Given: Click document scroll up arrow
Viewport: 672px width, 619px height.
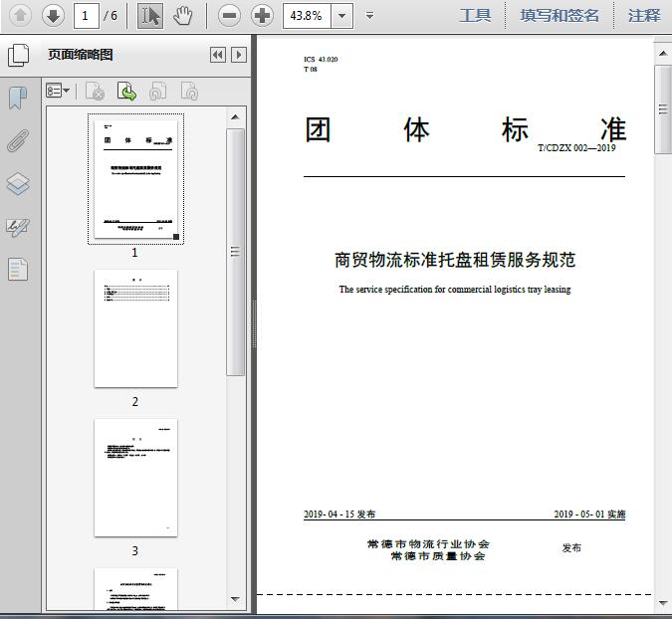Looking at the screenshot, I should click(663, 54).
